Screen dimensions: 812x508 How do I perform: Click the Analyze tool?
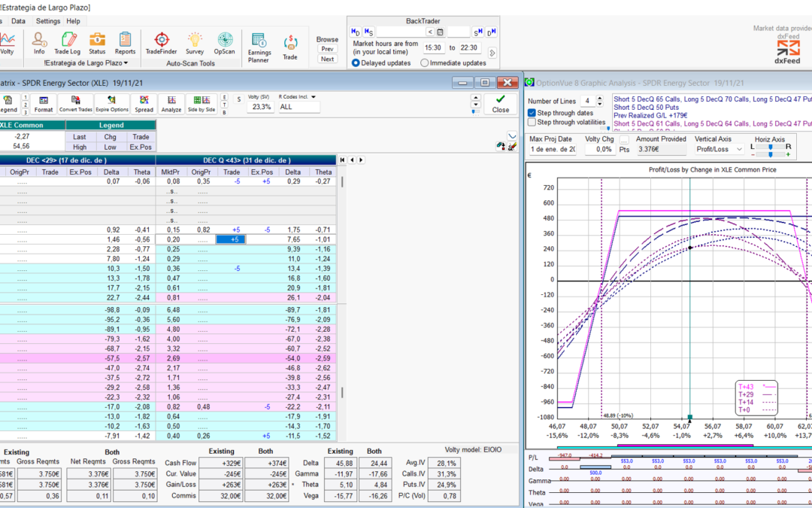(x=171, y=104)
